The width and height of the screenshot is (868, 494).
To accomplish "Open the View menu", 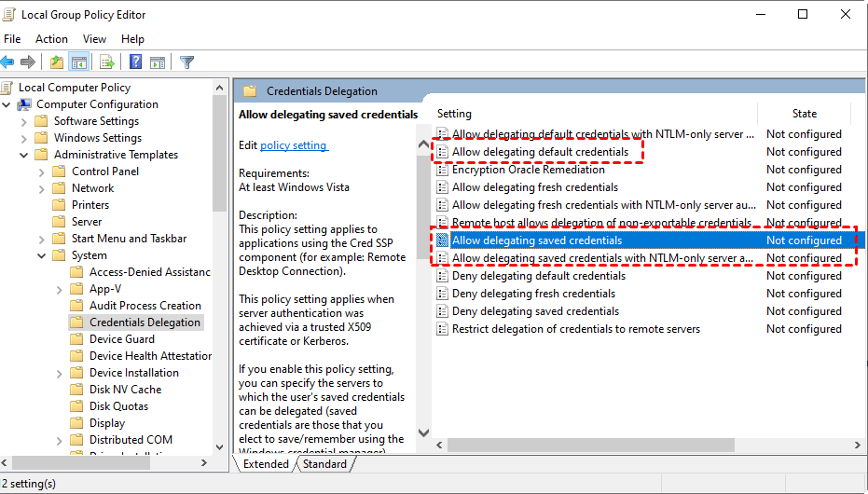I will (94, 39).
